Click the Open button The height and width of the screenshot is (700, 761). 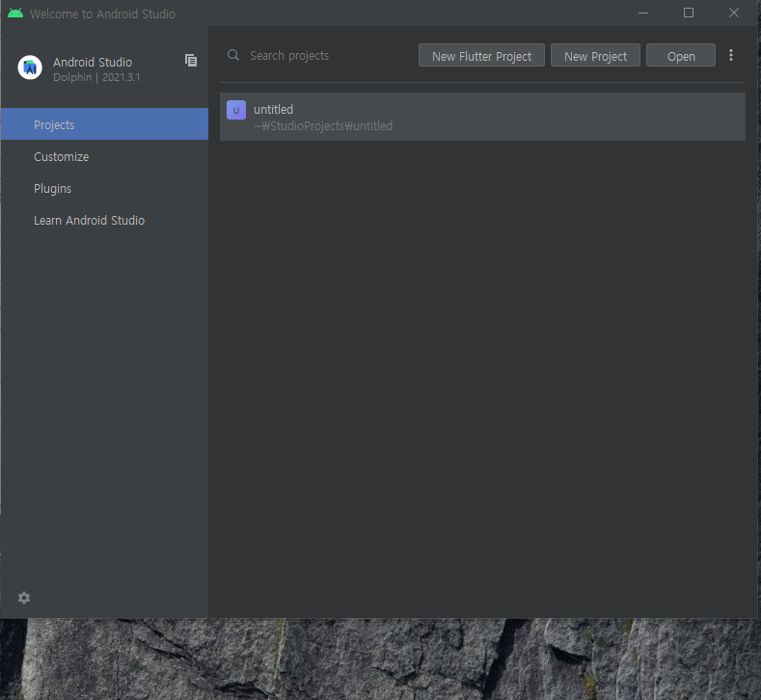tap(681, 56)
